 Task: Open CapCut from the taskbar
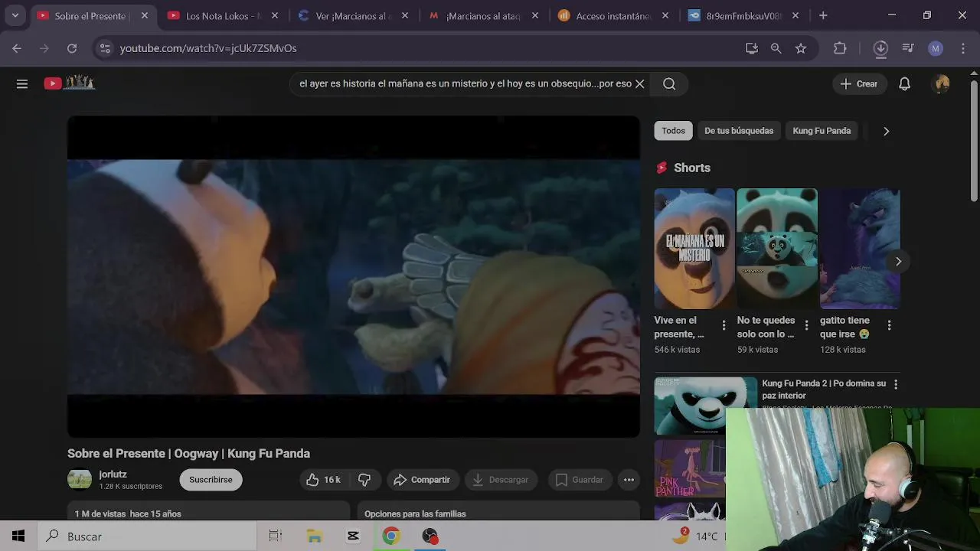353,536
